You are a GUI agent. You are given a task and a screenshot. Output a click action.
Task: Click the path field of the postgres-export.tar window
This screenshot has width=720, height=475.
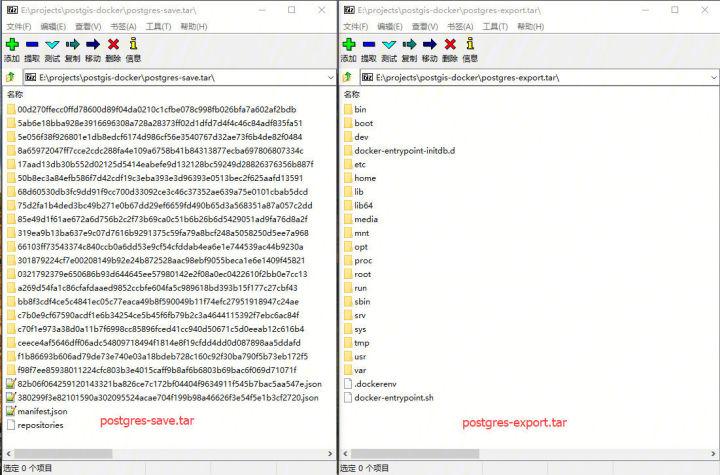[x=530, y=76]
